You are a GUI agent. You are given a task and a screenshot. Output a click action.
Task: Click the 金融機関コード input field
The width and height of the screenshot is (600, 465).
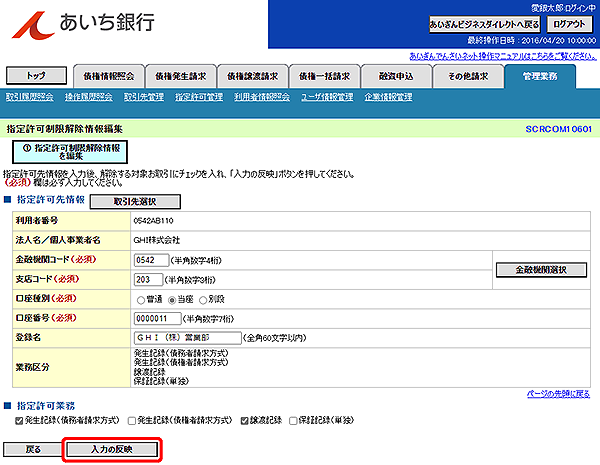click(151, 260)
